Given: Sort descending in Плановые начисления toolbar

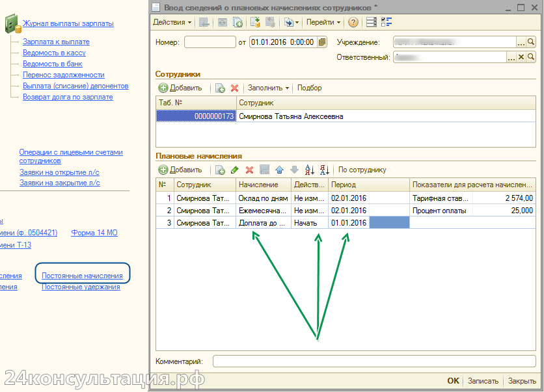Looking at the screenshot, I should point(325,170).
